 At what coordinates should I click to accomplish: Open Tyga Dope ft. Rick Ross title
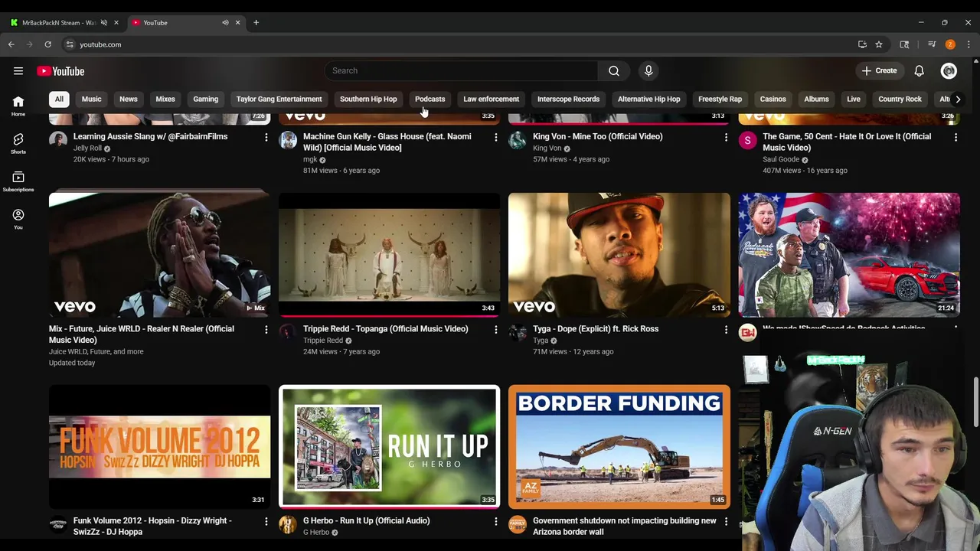(596, 329)
